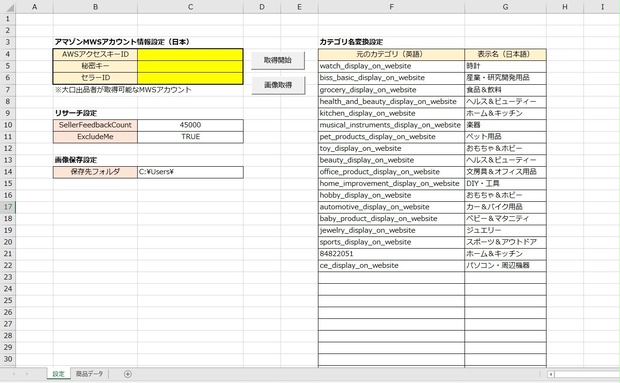
Task: Select column header A
Action: tap(34, 7)
